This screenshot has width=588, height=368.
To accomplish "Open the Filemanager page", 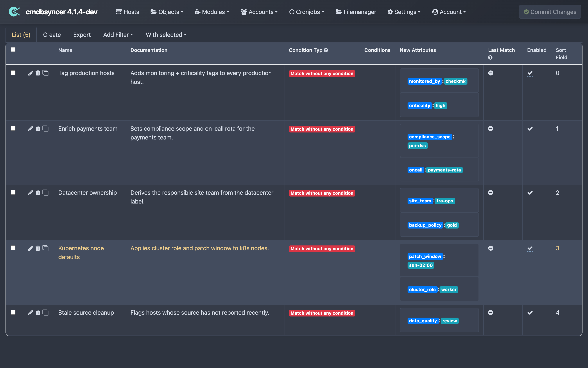I will [x=356, y=12].
